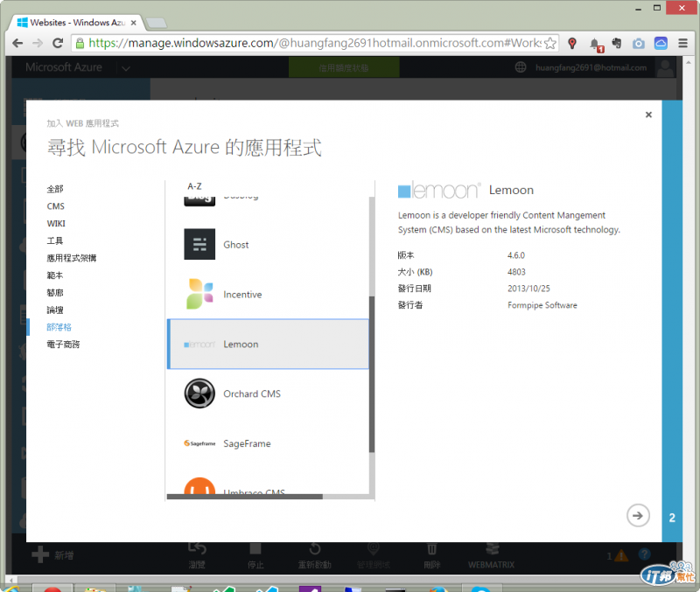Image resolution: width=700 pixels, height=592 pixels.
Task: Click the Ghost app name text
Action: (236, 245)
